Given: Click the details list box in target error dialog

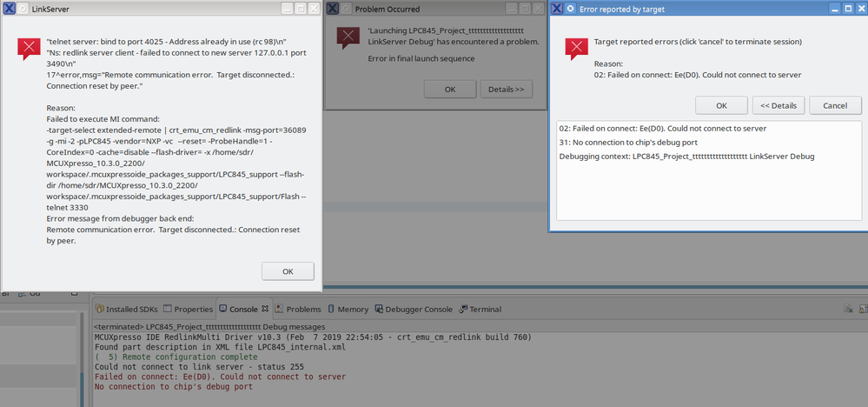Looking at the screenshot, I should click(x=709, y=170).
